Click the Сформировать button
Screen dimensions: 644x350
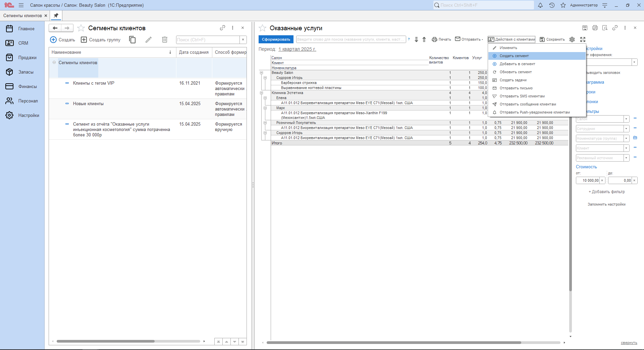pos(276,39)
